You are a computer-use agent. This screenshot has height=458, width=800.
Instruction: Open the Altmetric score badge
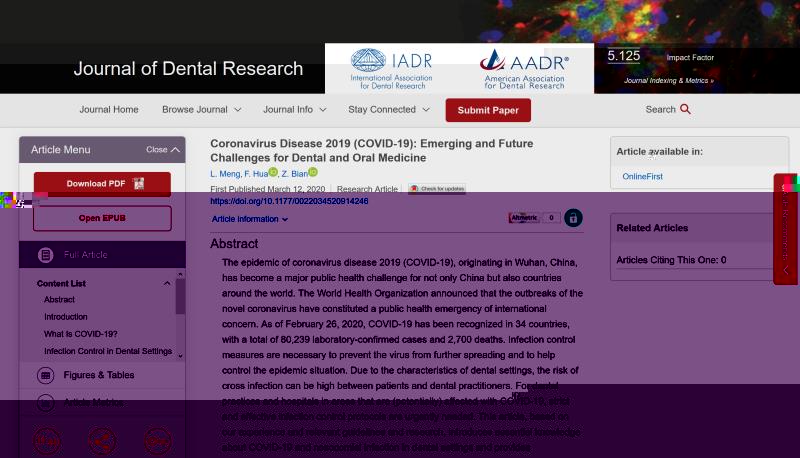pos(534,218)
